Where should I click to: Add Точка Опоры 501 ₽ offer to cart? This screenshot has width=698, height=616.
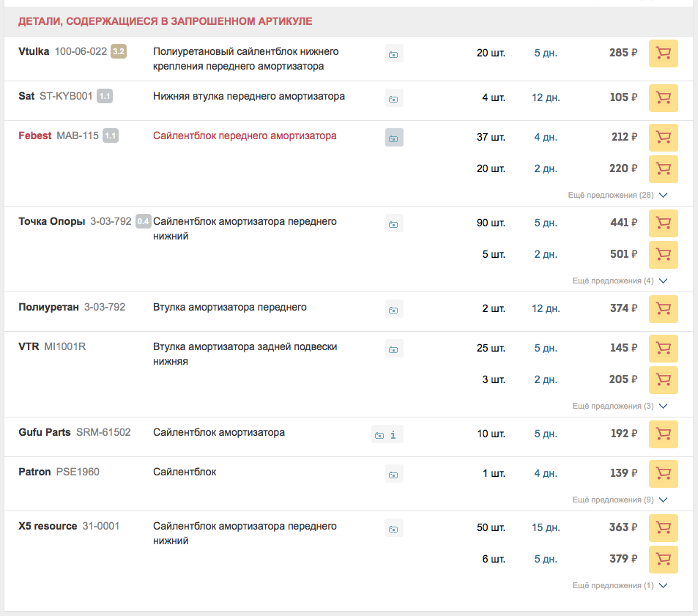point(663,255)
